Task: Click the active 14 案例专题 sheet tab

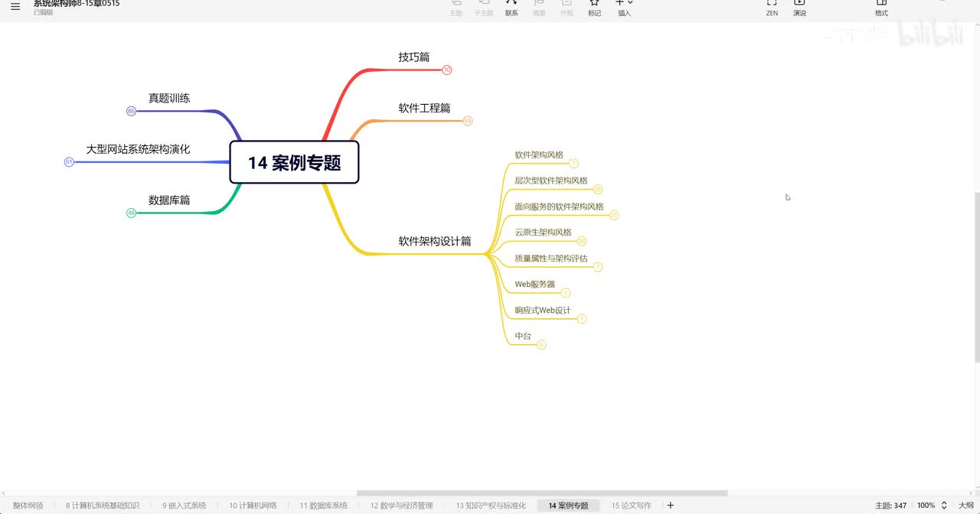Action: [x=569, y=506]
